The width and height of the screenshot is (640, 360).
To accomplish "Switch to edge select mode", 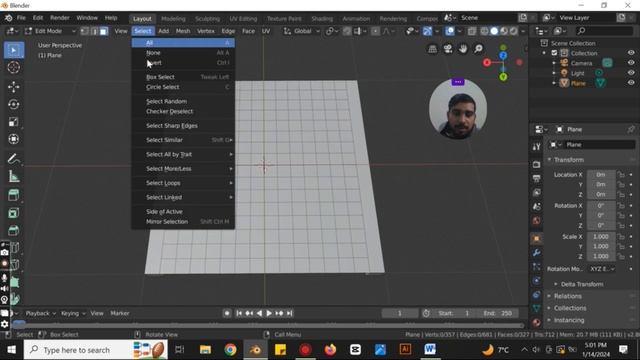I will coord(94,31).
